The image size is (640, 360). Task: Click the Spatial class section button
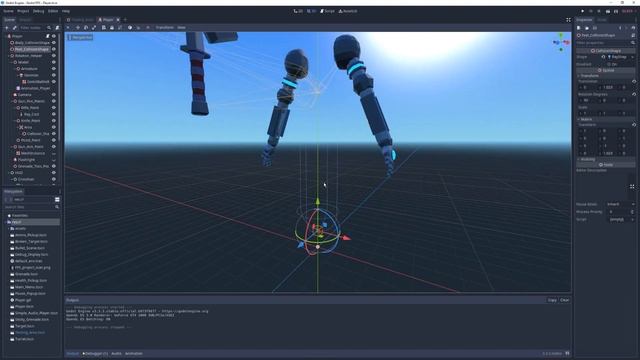coord(606,70)
